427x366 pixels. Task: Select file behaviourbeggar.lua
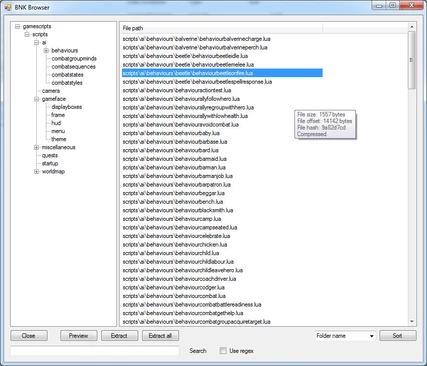174,193
